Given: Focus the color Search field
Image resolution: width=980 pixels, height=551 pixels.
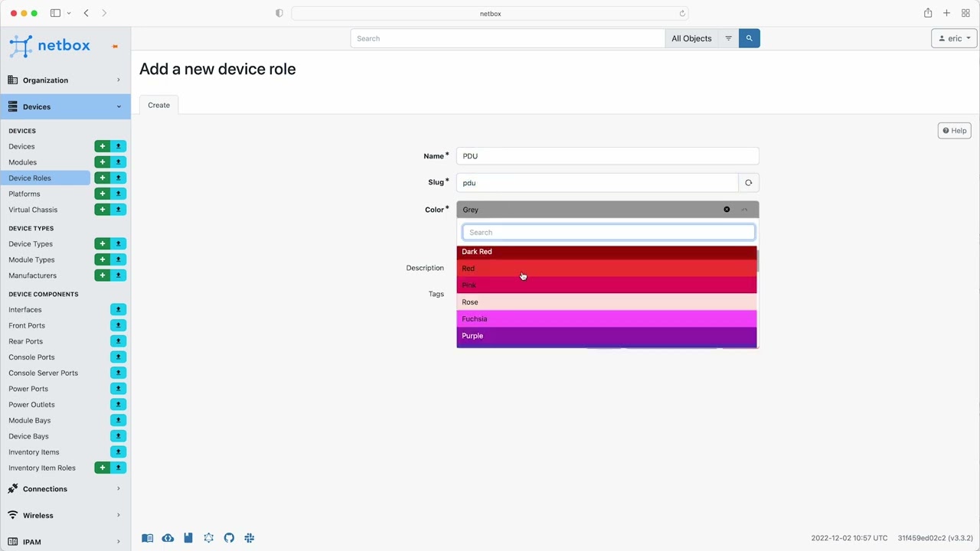Looking at the screenshot, I should (609, 232).
